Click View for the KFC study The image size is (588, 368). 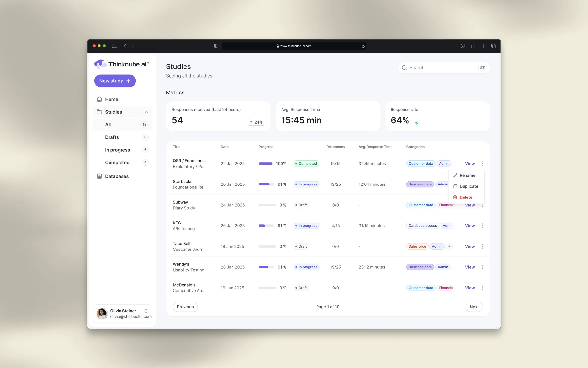click(x=470, y=226)
